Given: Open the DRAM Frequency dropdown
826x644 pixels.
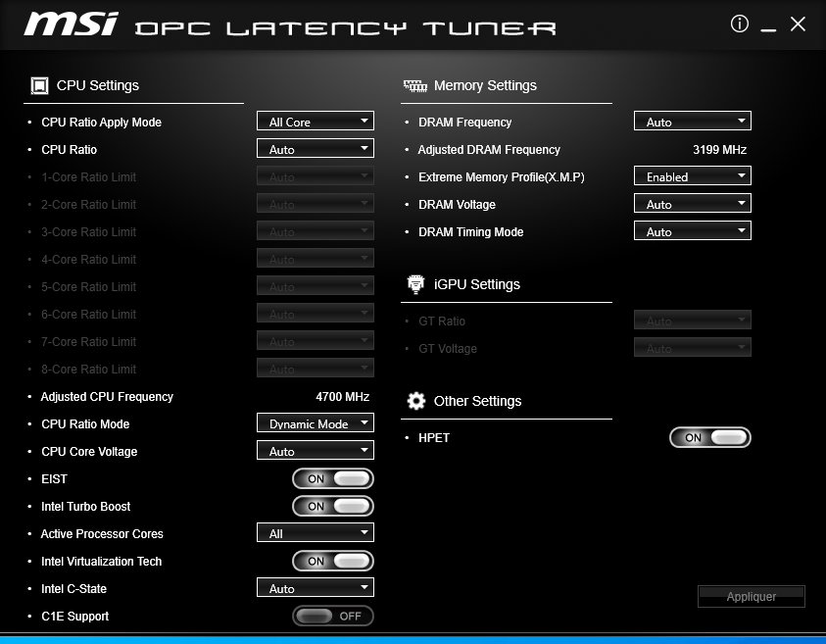Looking at the screenshot, I should click(693, 122).
